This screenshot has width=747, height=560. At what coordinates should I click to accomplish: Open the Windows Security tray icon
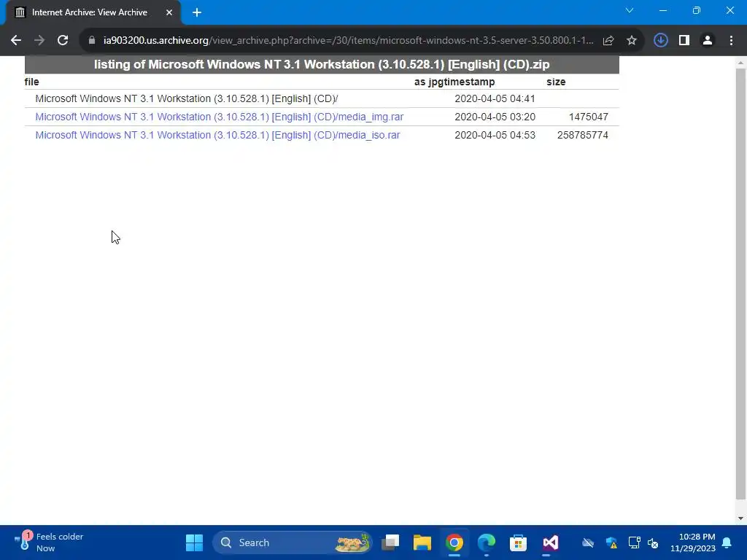[x=612, y=542]
